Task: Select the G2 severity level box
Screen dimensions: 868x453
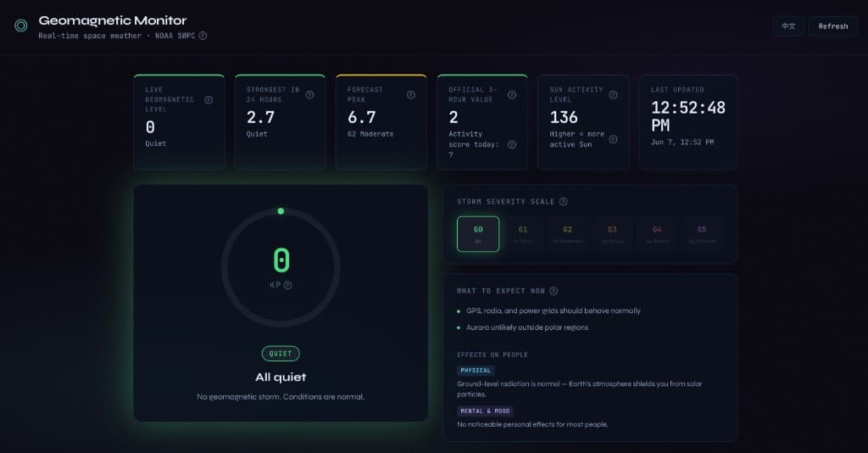Action: click(x=567, y=233)
